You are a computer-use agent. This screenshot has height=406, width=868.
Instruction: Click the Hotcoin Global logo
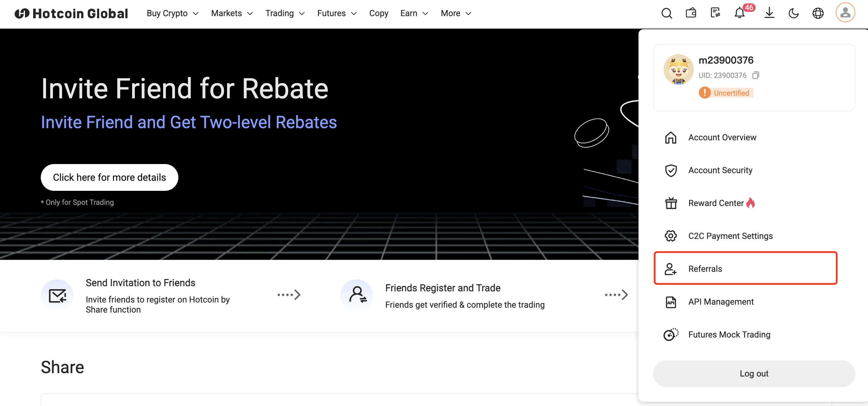pos(71,13)
